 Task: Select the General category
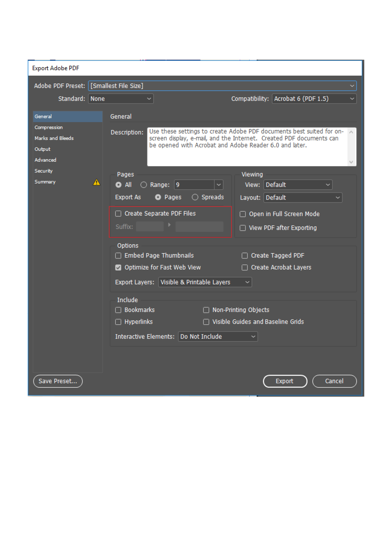(68, 116)
